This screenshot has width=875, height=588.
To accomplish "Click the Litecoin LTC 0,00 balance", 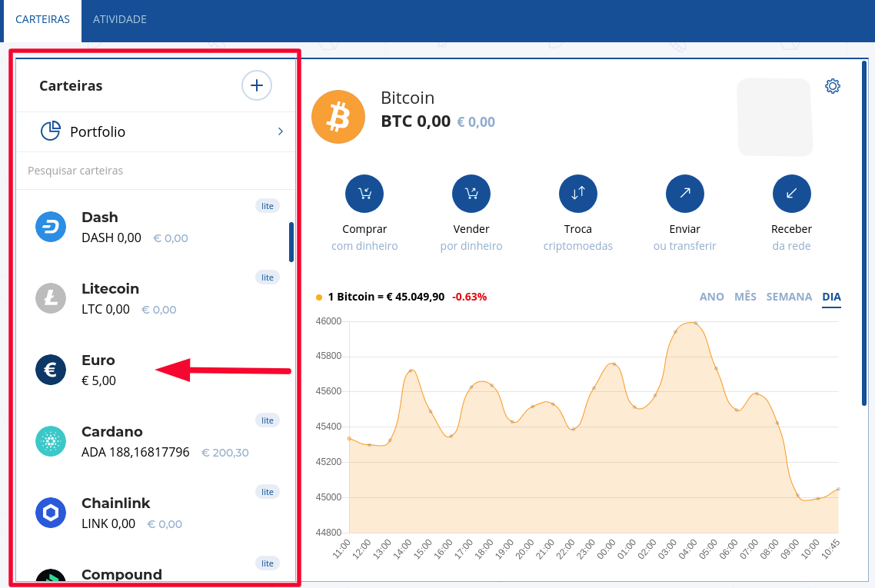I will [x=105, y=310].
